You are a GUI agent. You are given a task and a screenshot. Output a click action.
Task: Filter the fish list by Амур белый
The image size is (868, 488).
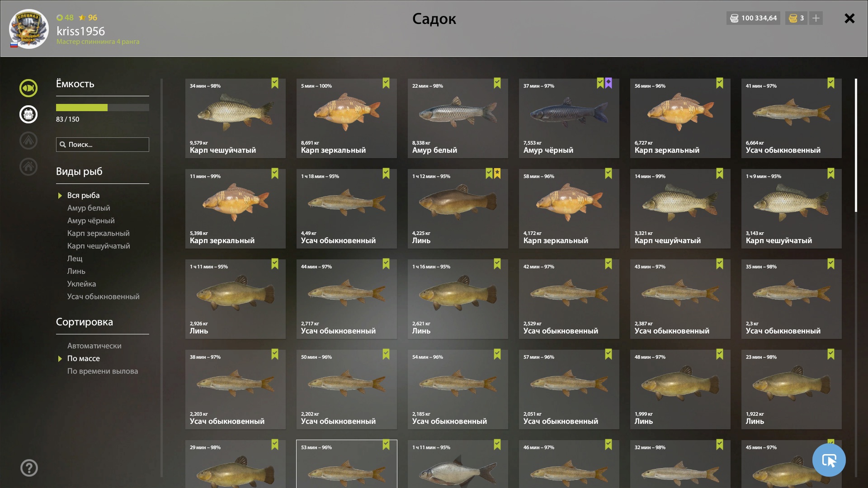click(89, 208)
